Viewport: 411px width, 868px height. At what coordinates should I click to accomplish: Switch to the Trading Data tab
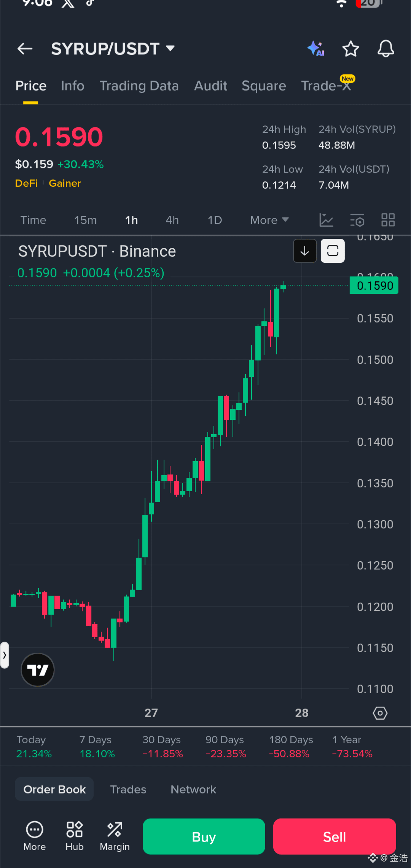[139, 86]
